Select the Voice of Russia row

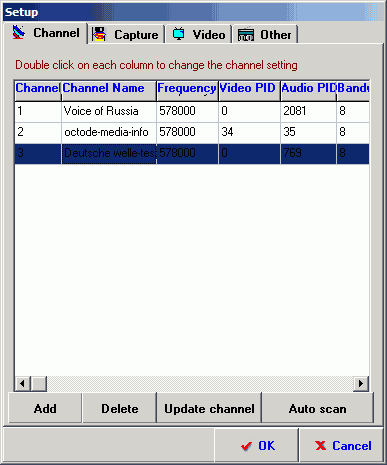click(192, 111)
